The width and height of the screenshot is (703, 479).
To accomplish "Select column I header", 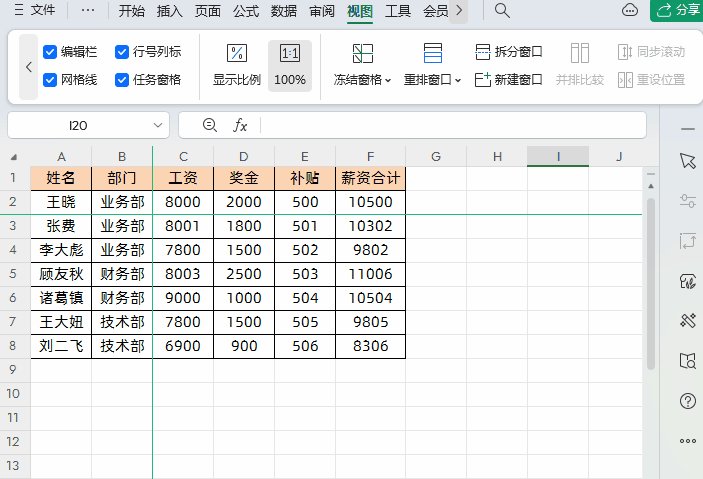I will click(x=558, y=157).
